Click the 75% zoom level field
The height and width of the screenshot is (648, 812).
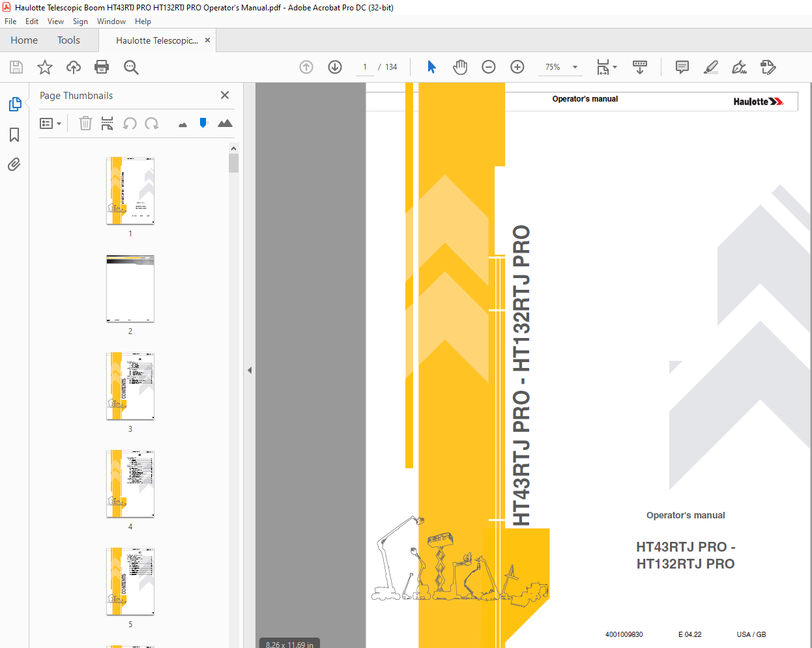(553, 67)
